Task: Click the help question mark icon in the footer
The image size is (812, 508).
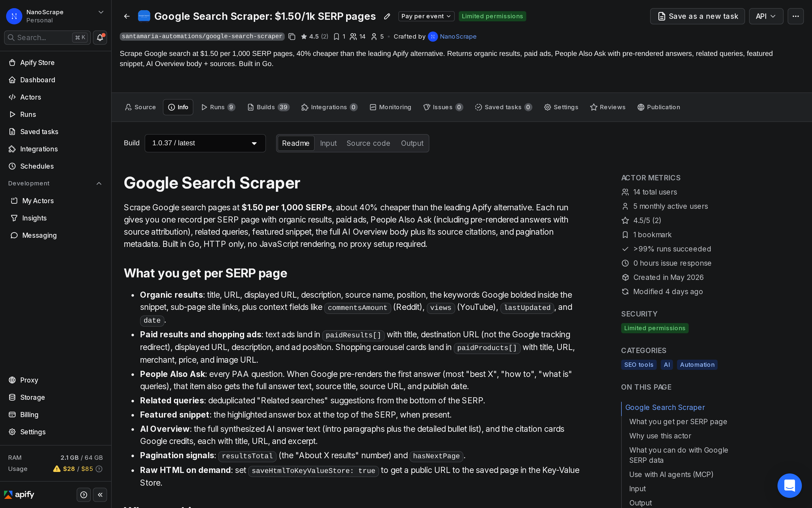Action: tap(83, 495)
